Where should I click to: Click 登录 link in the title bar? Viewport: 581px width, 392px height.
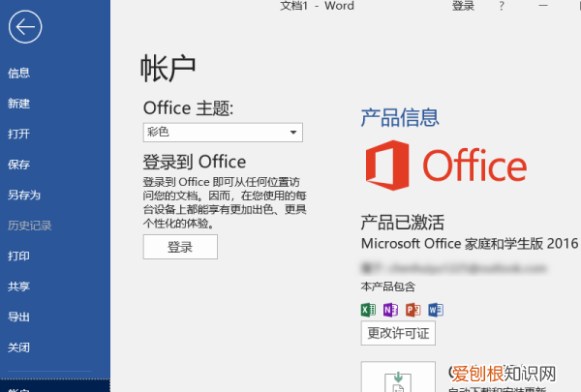pos(463,6)
